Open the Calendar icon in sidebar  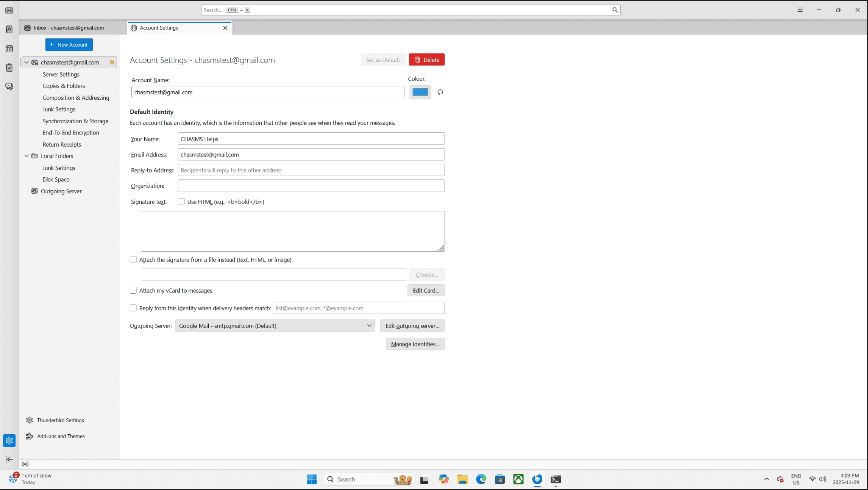[x=9, y=49]
